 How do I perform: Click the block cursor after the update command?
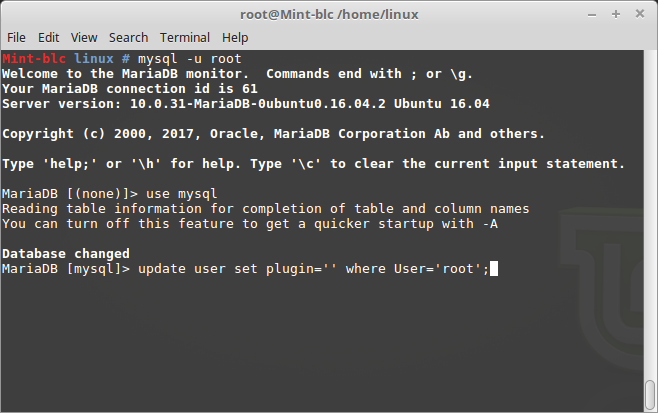click(x=494, y=269)
